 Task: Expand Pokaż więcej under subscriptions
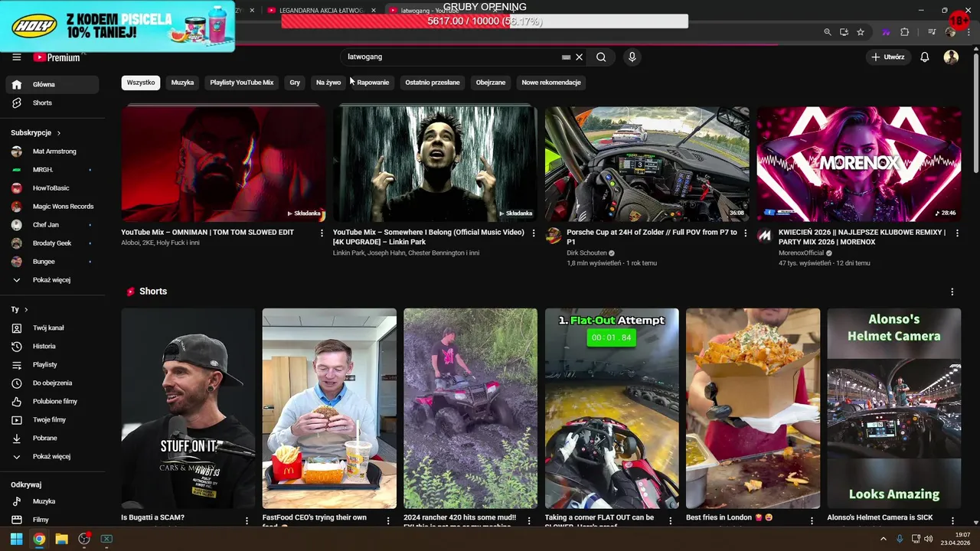point(52,280)
